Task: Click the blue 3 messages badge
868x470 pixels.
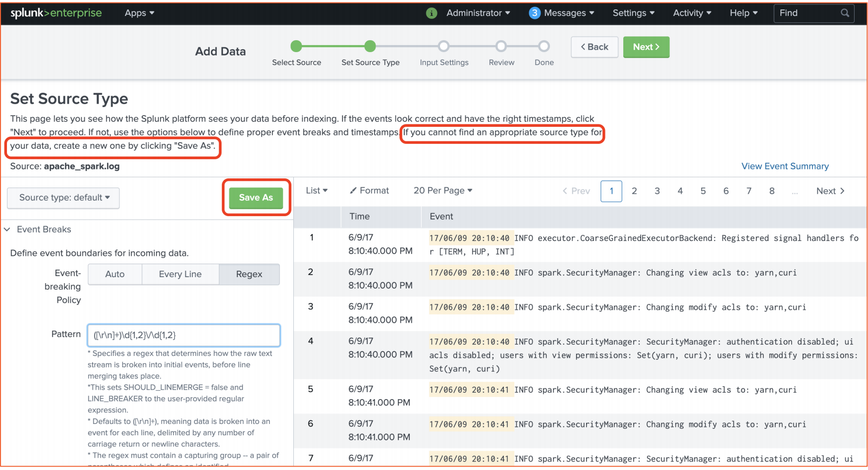Action: coord(534,13)
